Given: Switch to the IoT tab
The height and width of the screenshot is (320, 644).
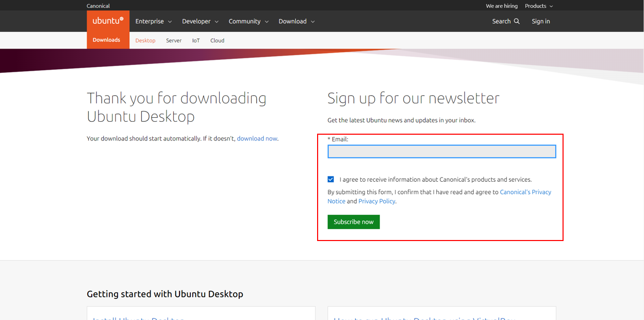Looking at the screenshot, I should click(196, 40).
